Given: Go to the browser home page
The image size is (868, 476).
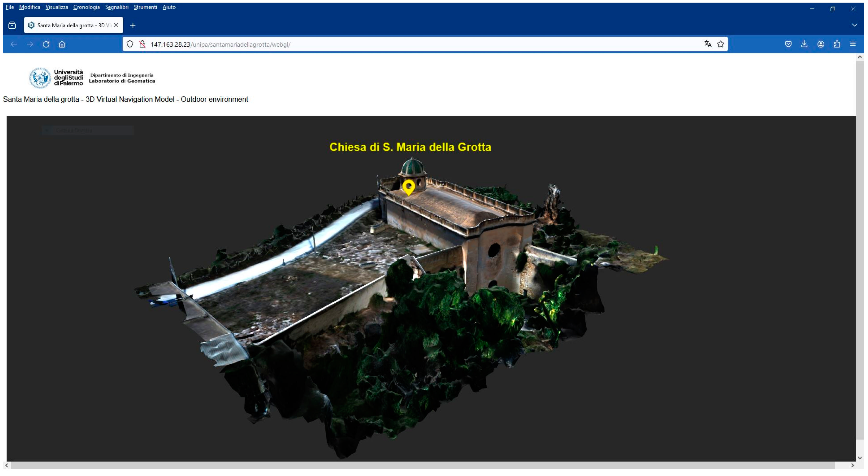Looking at the screenshot, I should (62, 44).
